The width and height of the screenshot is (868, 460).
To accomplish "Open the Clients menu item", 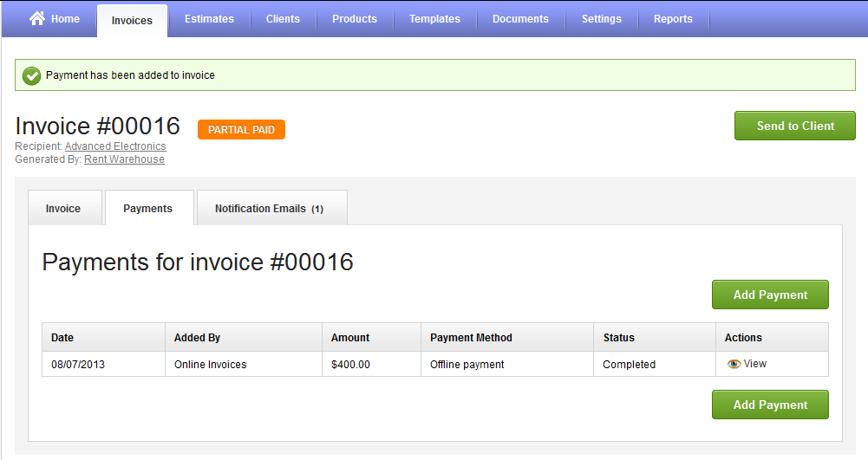I will pyautogui.click(x=283, y=19).
